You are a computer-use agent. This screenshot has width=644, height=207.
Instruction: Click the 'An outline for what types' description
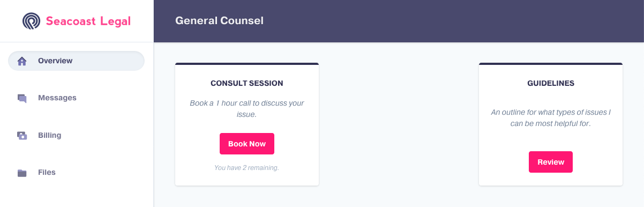[551, 118]
